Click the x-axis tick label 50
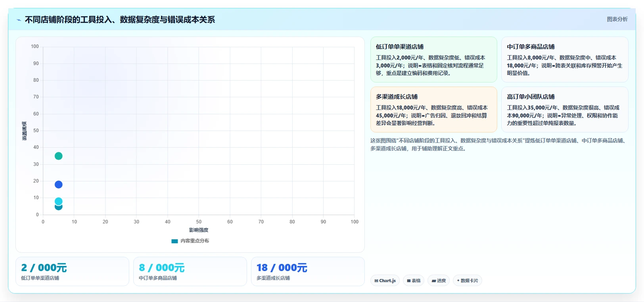 [199, 222]
